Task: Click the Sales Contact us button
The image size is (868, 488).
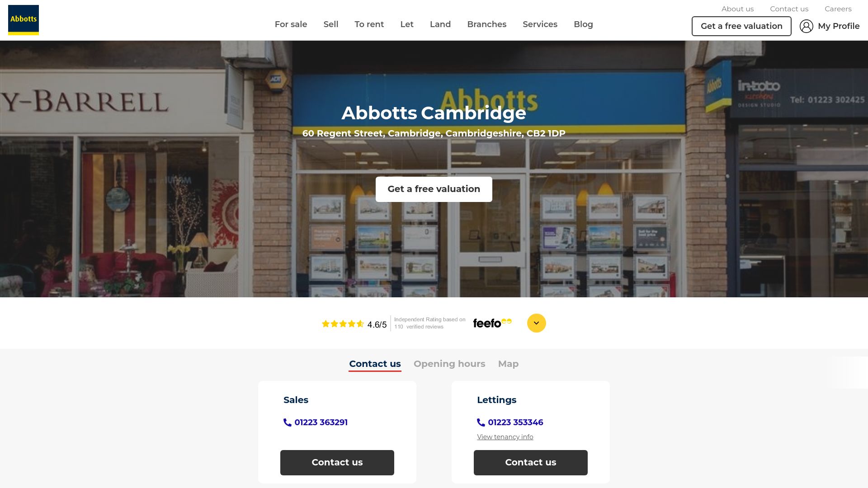Action: (337, 462)
